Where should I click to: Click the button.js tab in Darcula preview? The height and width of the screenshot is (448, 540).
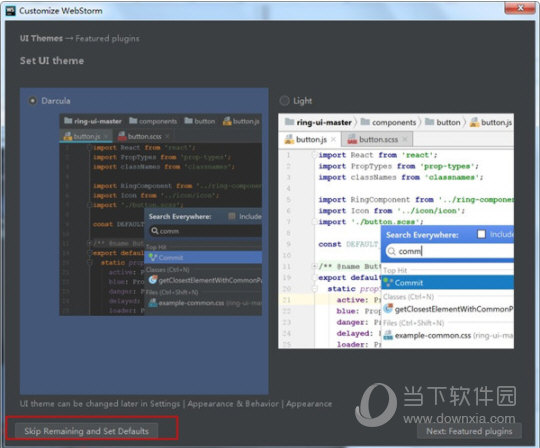(x=86, y=136)
